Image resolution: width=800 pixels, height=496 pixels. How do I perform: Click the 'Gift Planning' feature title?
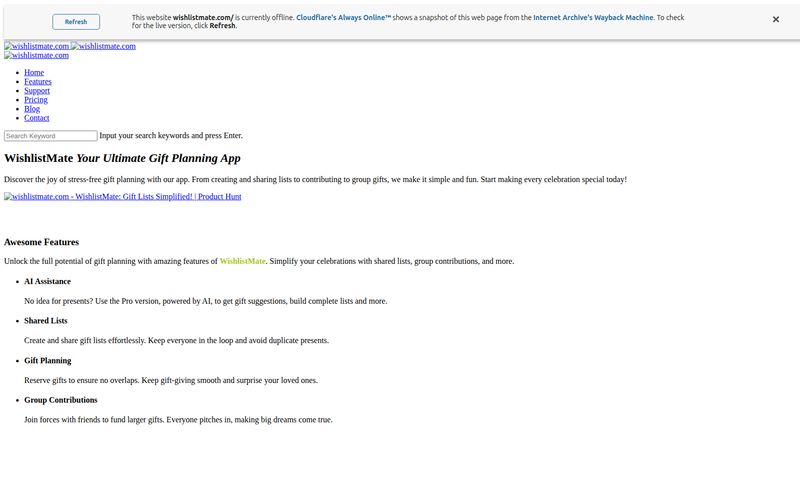pos(47,361)
